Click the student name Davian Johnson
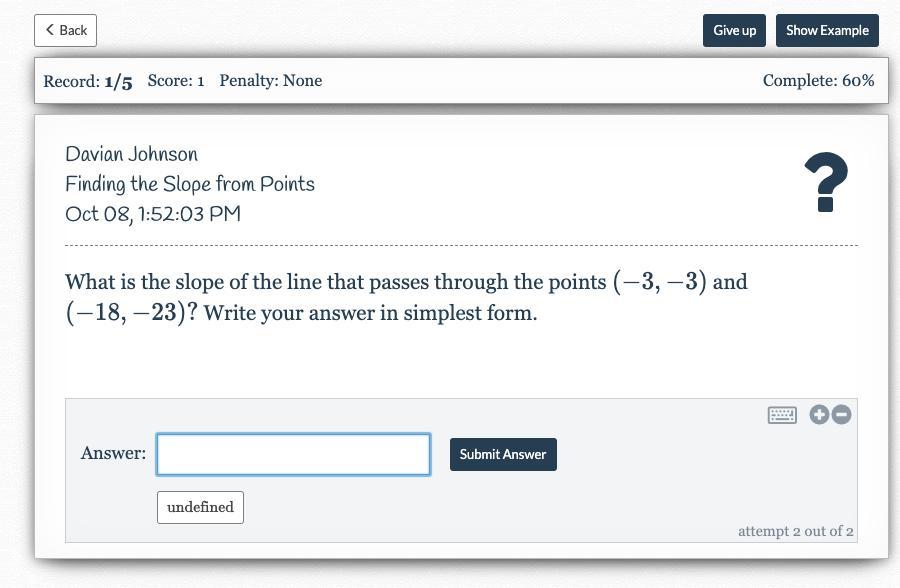The image size is (900, 588). pos(131,154)
